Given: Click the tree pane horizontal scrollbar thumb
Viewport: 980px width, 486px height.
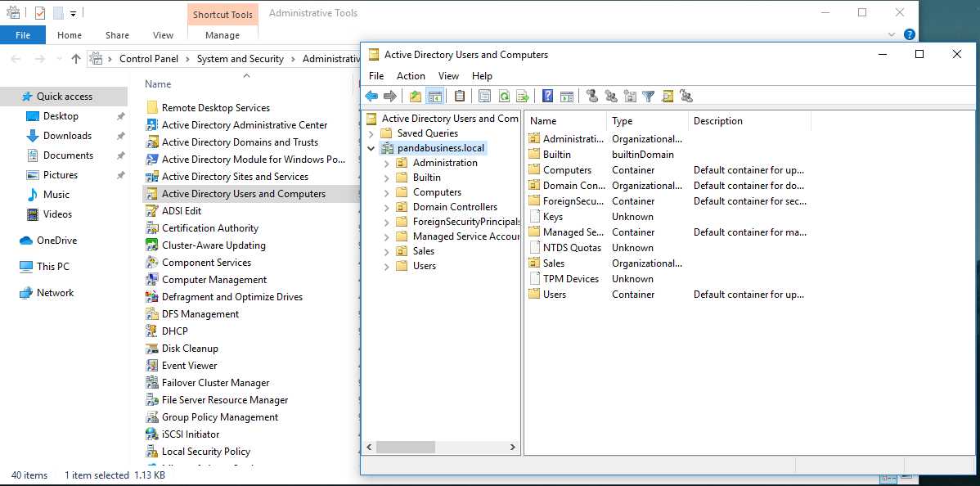Looking at the screenshot, I should click(x=406, y=448).
